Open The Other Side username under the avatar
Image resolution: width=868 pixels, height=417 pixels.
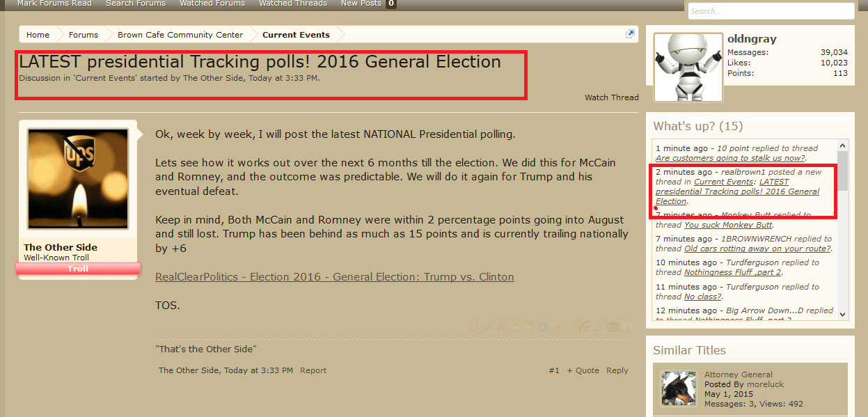(61, 247)
